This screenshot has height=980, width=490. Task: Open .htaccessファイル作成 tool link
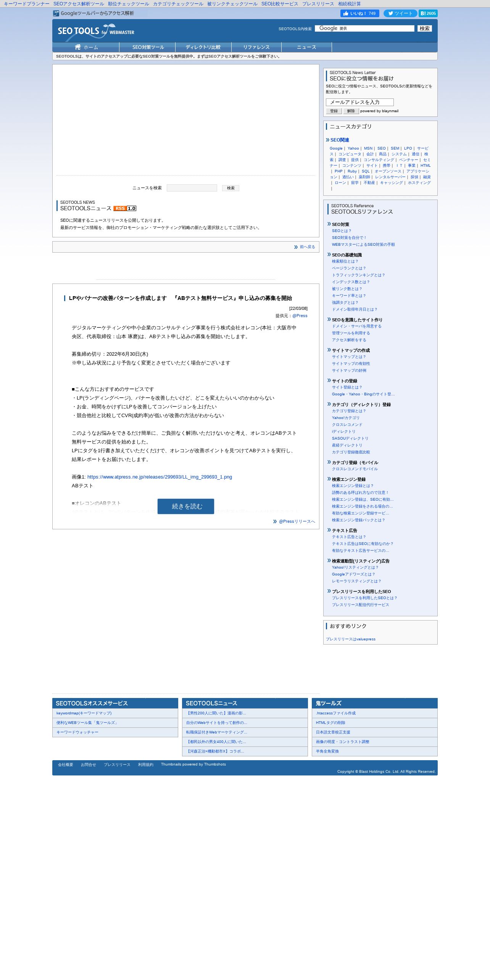click(336, 713)
